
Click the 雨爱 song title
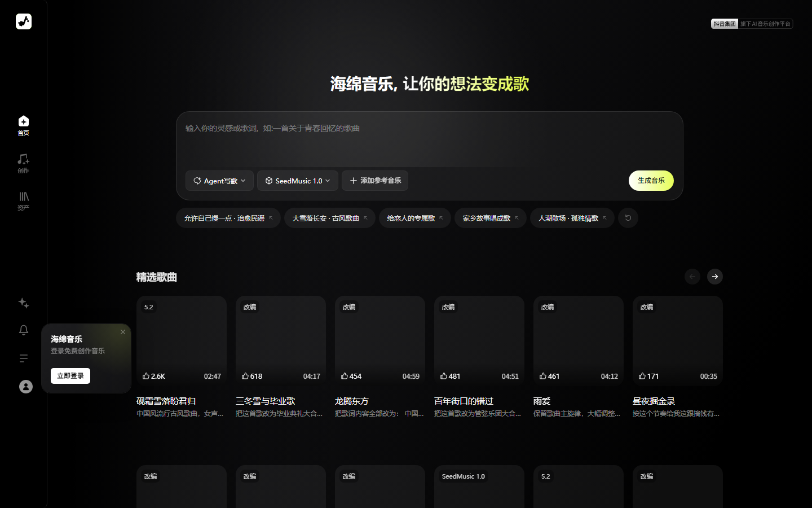[542, 401]
